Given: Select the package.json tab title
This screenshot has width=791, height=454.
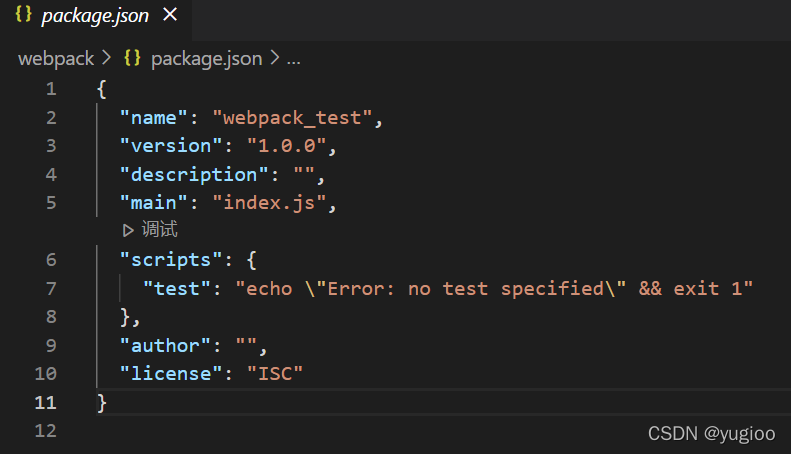Looking at the screenshot, I should [x=95, y=16].
